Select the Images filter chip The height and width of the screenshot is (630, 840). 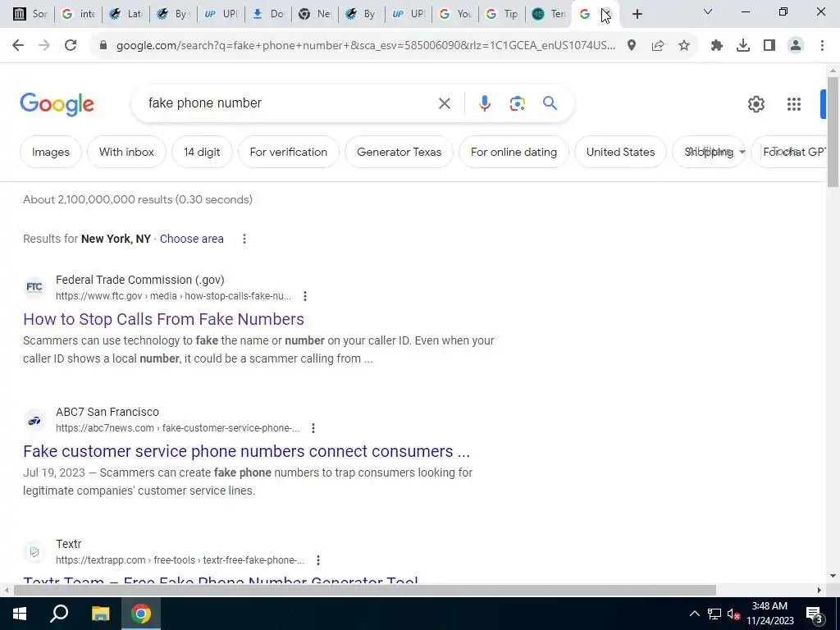[x=51, y=152]
